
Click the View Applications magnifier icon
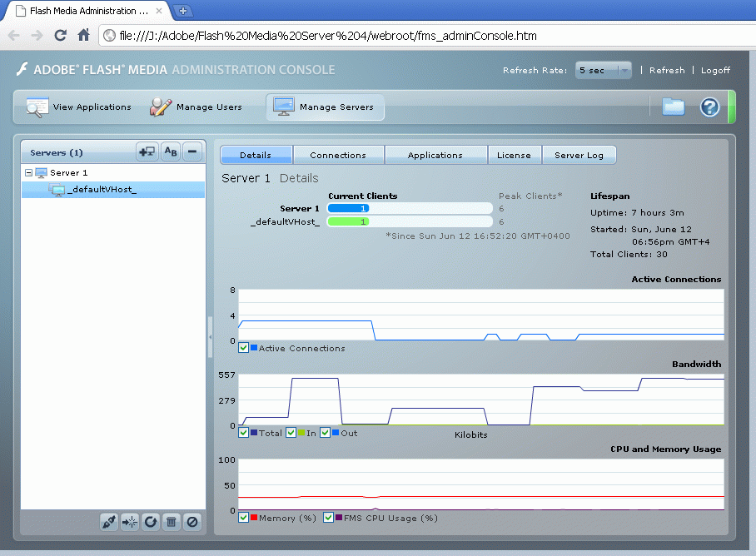pos(37,107)
